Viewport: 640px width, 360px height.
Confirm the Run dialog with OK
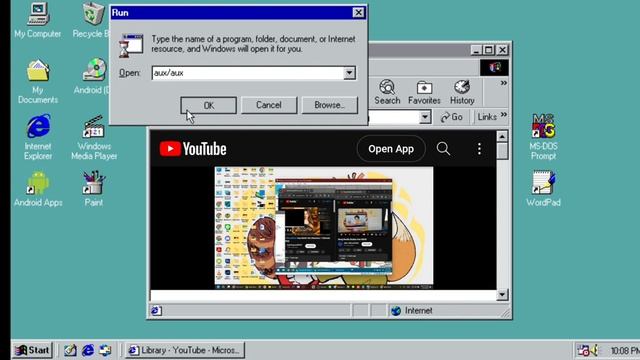coord(209,105)
